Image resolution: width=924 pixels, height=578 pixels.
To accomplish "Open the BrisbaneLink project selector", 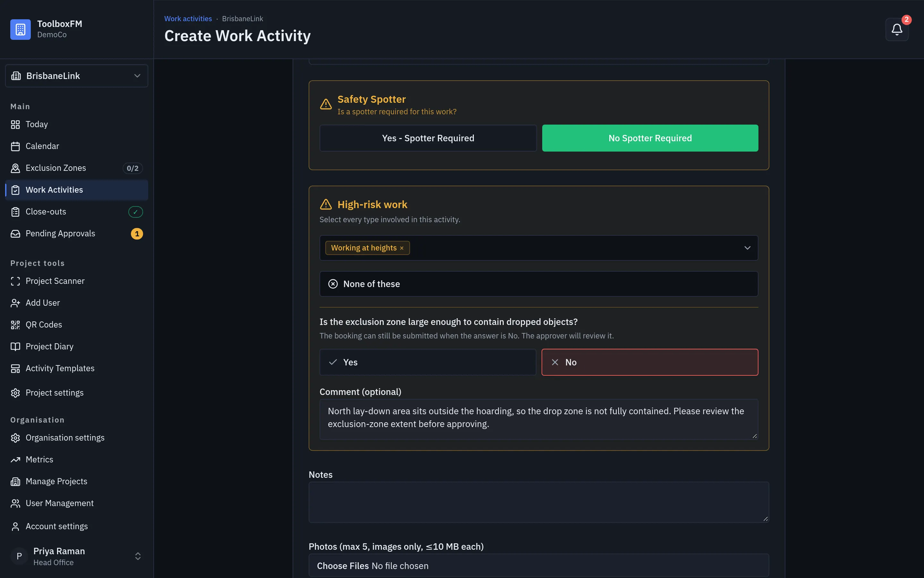I will [76, 76].
